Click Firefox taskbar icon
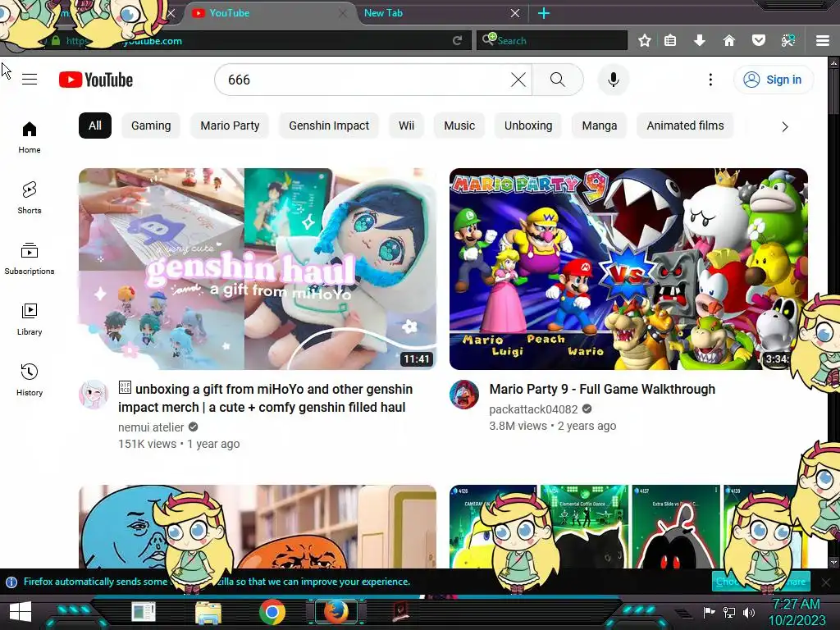Screen dimensions: 840x630 coord(336,612)
